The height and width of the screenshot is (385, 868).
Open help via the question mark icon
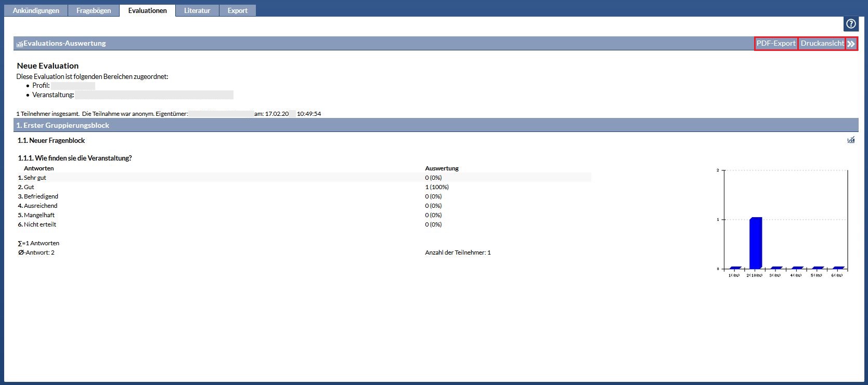click(851, 24)
